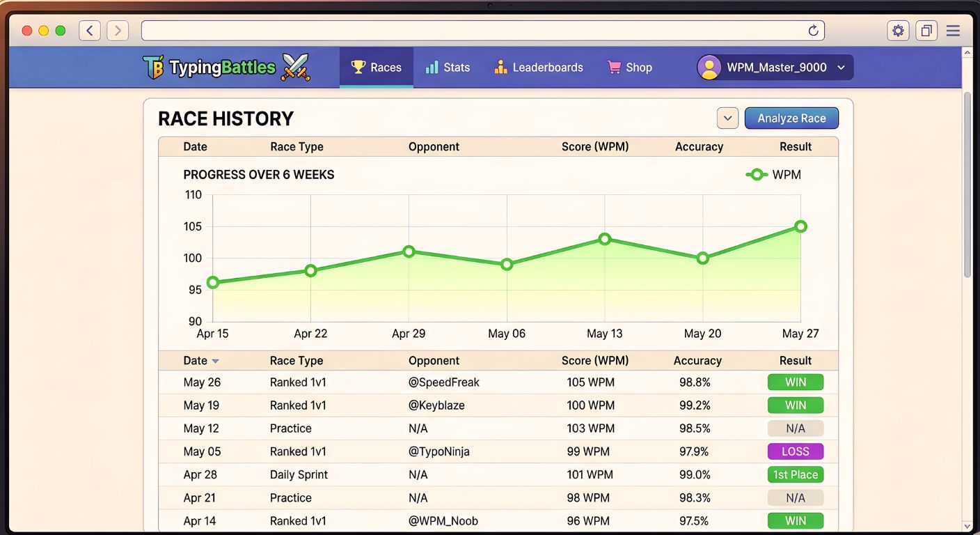Viewport: 980px width, 535px height.
Task: Open browser settings gear icon
Action: (x=899, y=31)
